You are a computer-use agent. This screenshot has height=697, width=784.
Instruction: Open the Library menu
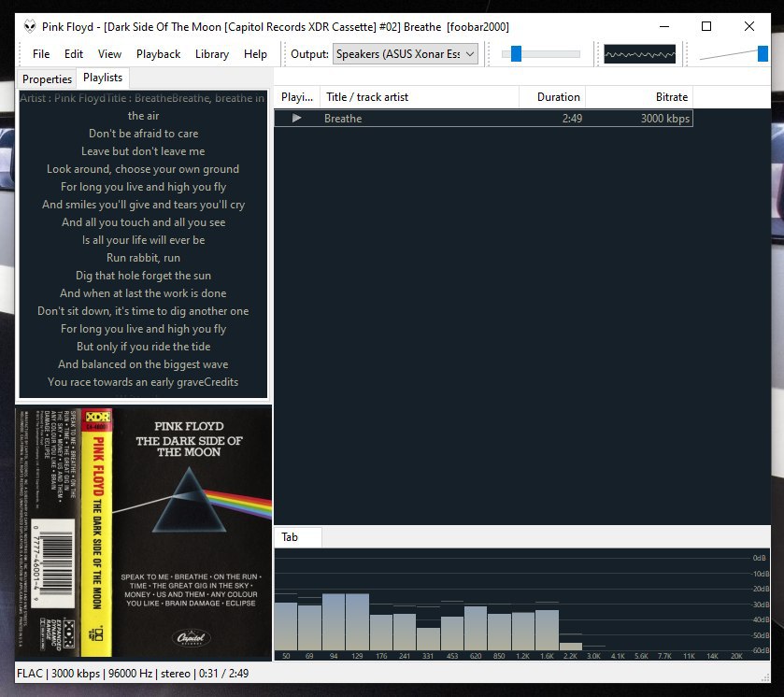coord(212,54)
